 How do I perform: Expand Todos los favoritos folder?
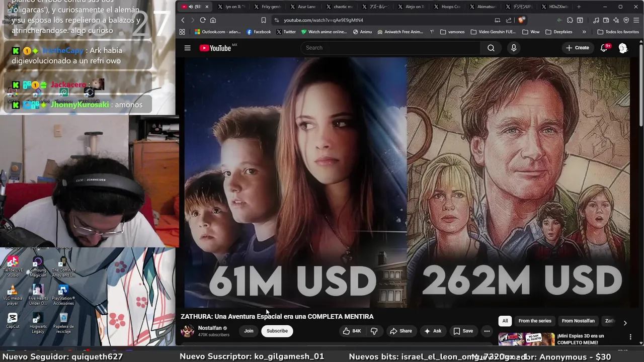tap(618, 32)
